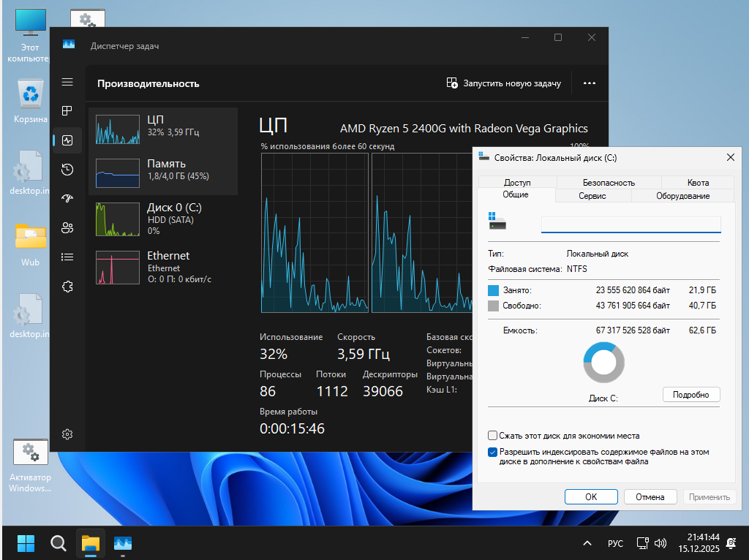This screenshot has width=749, height=560.
Task: Switch to Общие tab
Action: coord(516,194)
